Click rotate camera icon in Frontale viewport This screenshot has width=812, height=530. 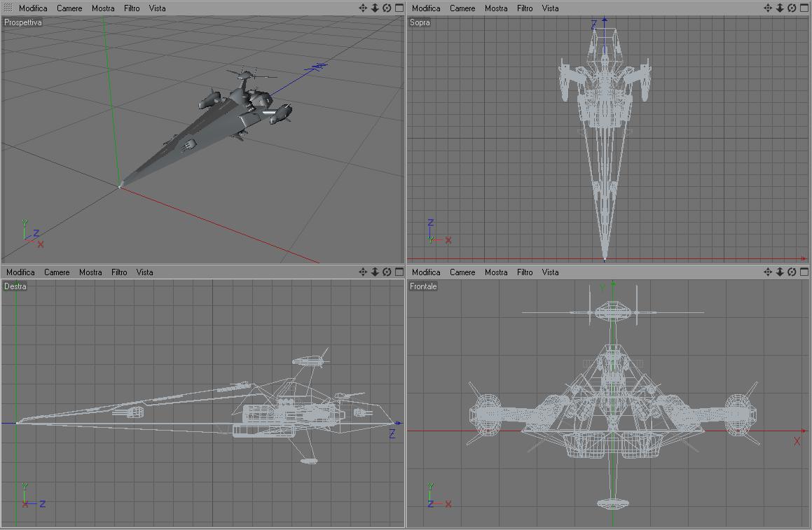(x=792, y=272)
